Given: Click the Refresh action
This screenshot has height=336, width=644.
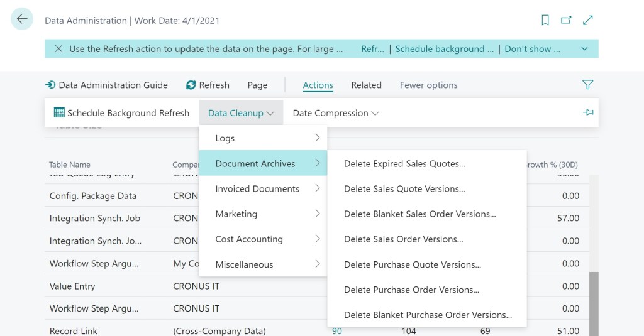Looking at the screenshot, I should [208, 85].
